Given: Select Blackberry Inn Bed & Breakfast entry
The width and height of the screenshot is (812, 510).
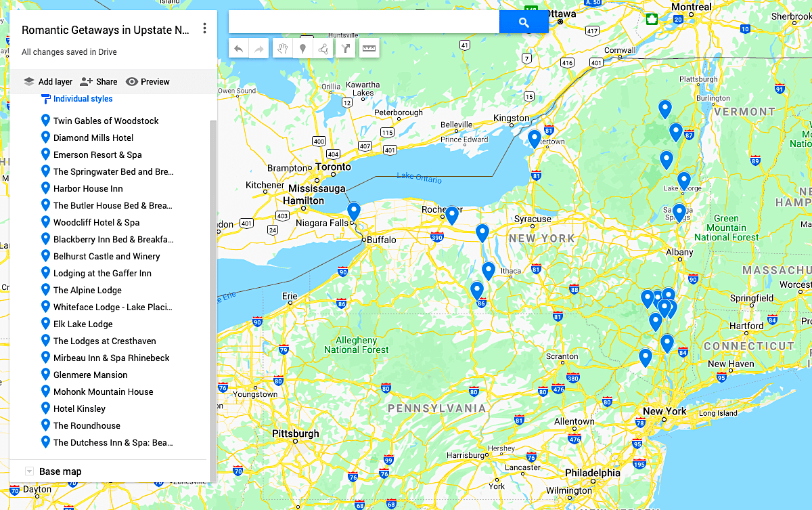Looking at the screenshot, I should 114,239.
